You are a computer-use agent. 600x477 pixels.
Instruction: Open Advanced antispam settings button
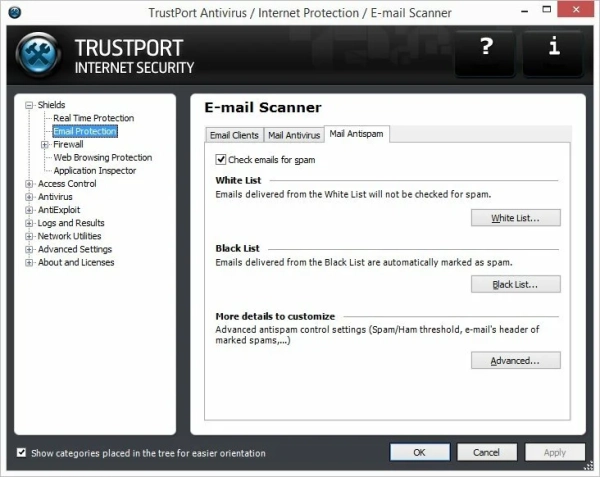[x=515, y=360]
